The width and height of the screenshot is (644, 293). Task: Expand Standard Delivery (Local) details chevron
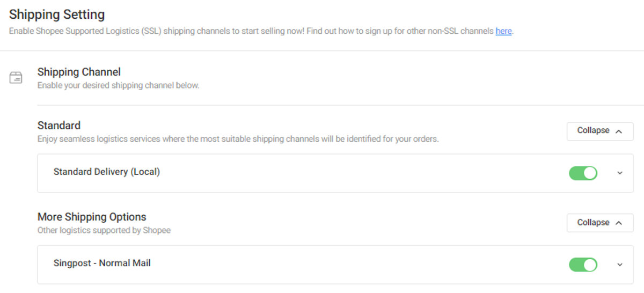(620, 173)
